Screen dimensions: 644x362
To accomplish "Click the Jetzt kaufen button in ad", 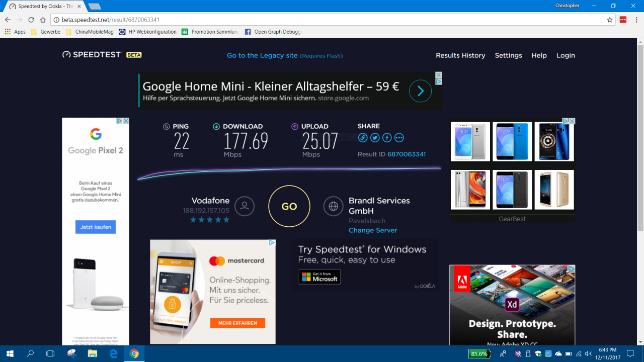I will click(x=96, y=227).
